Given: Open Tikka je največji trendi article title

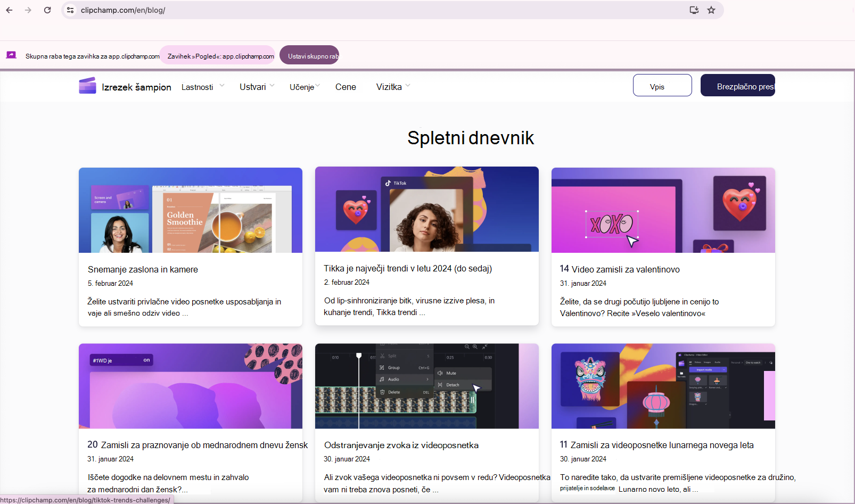Looking at the screenshot, I should pyautogui.click(x=408, y=269).
